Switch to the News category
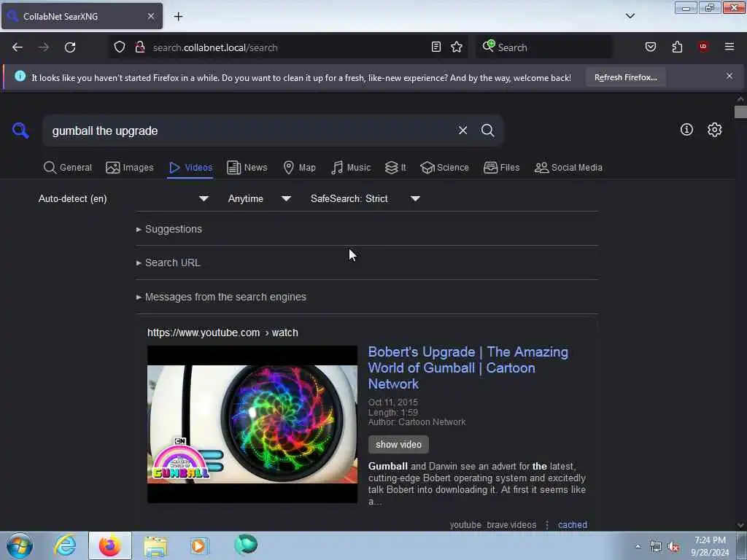The width and height of the screenshot is (747, 560). (x=247, y=168)
